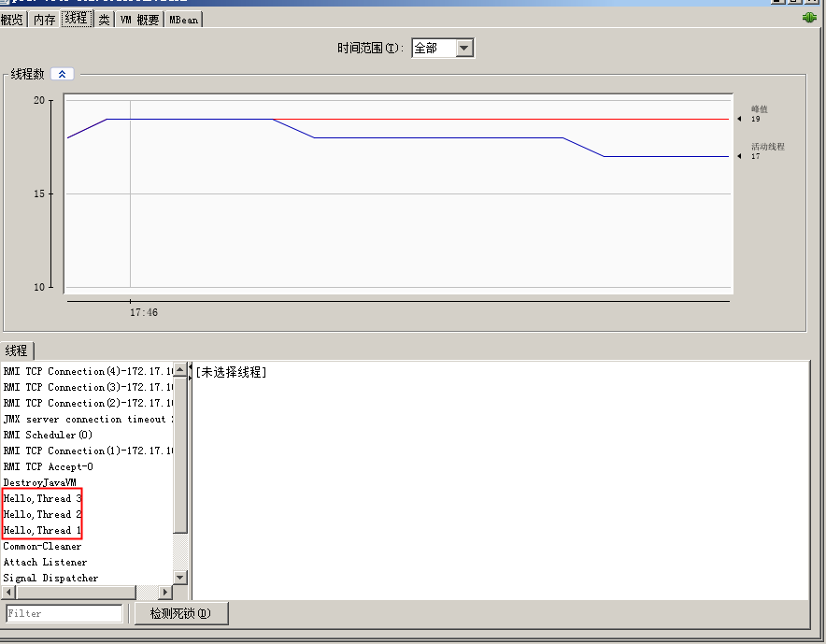Open the 内存 tab
This screenshot has height=644, width=826.
[x=44, y=20]
